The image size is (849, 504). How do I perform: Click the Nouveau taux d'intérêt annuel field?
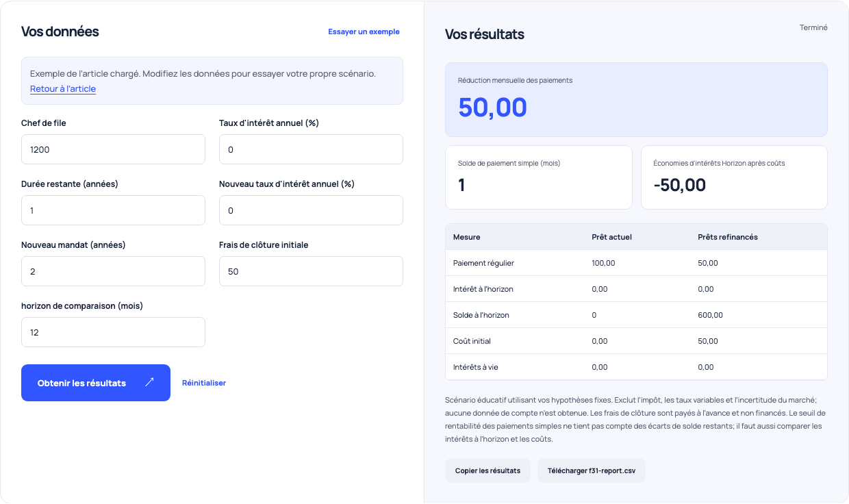(311, 210)
